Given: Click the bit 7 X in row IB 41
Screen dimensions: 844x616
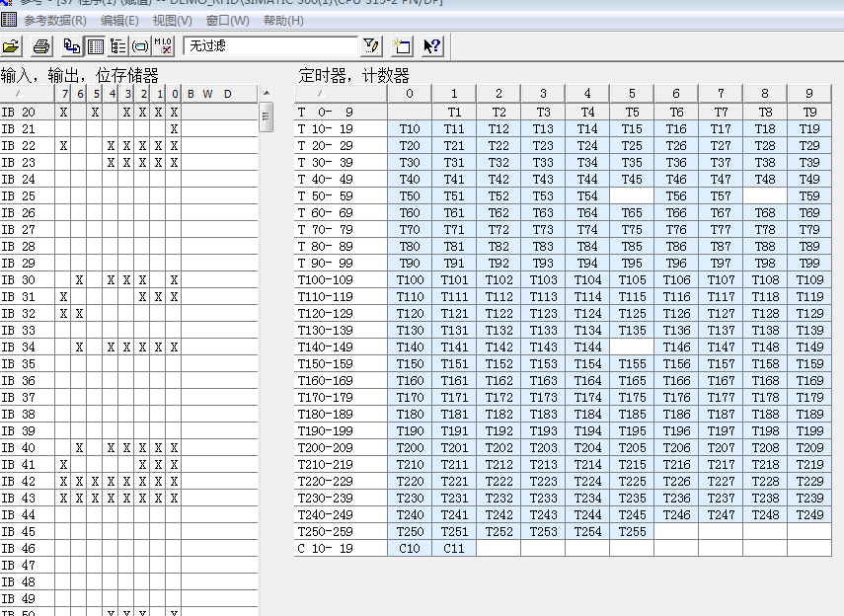Looking at the screenshot, I should coord(63,465).
